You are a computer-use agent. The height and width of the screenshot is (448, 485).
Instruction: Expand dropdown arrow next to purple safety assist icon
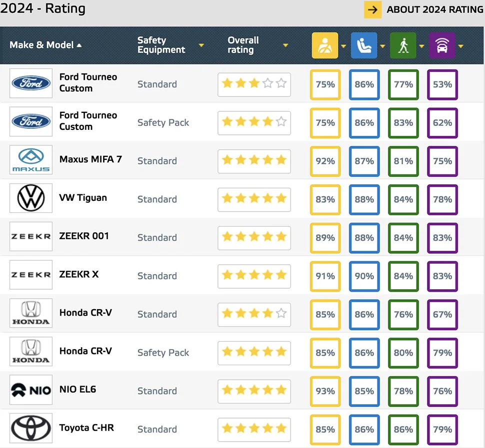click(x=460, y=46)
